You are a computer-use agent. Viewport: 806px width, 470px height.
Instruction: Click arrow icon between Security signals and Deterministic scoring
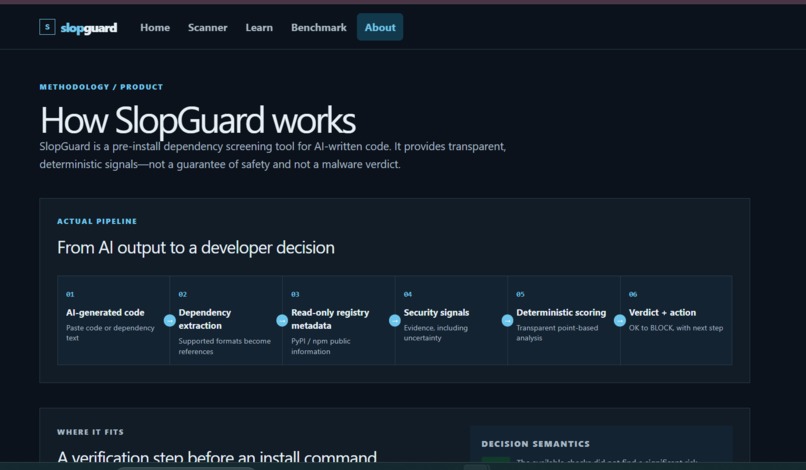507,320
